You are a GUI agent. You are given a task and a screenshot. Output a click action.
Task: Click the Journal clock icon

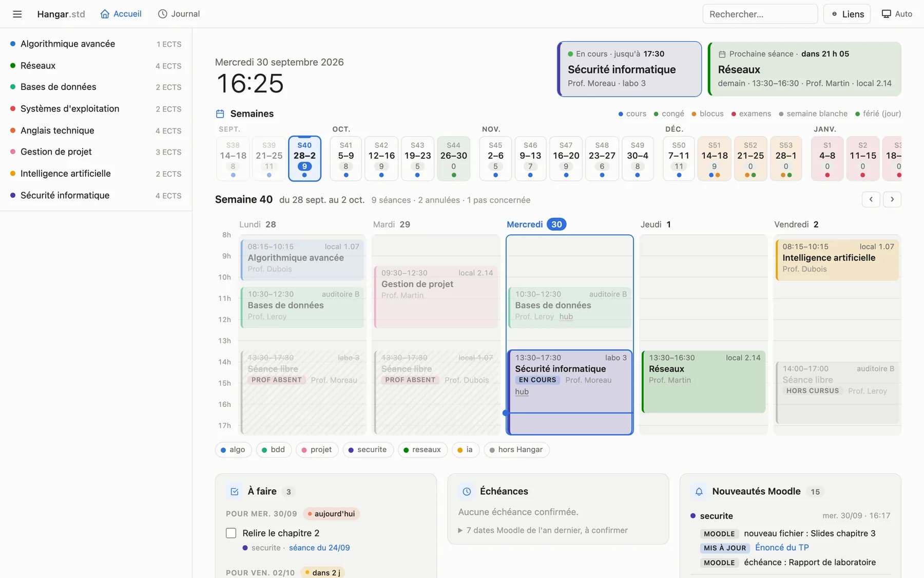click(x=163, y=14)
